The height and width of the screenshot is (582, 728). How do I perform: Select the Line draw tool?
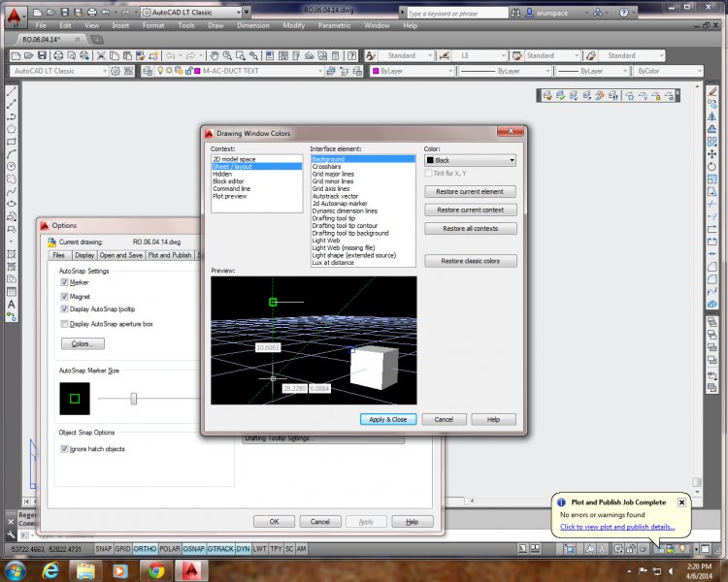12,90
